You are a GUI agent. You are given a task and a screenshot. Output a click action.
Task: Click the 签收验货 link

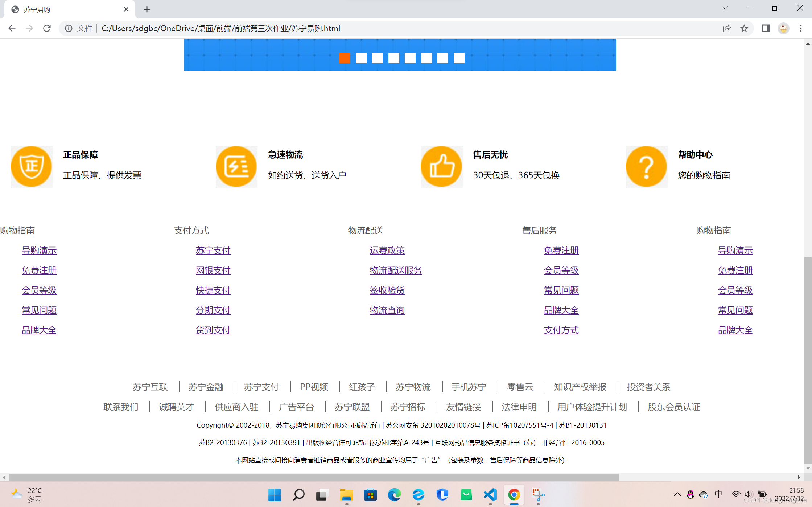[x=387, y=290]
